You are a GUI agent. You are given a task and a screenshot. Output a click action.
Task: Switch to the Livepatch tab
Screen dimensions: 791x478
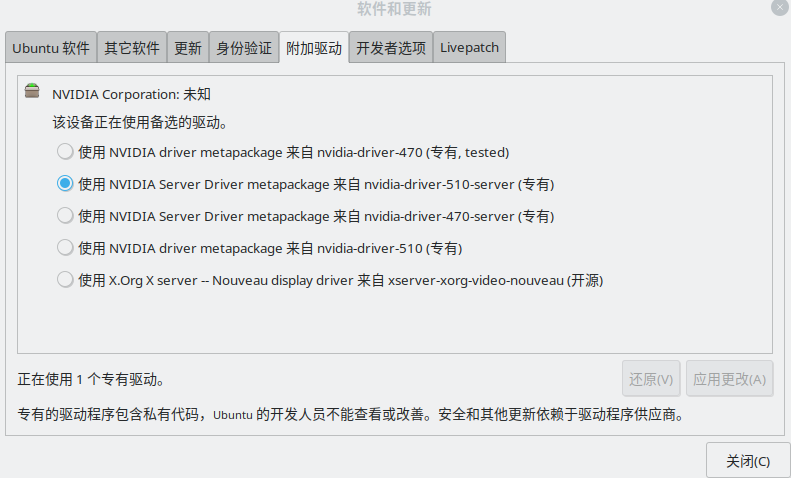point(469,47)
